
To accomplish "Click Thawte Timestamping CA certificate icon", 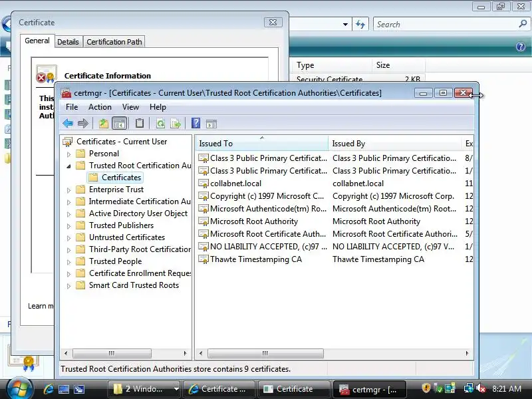I will pos(203,259).
